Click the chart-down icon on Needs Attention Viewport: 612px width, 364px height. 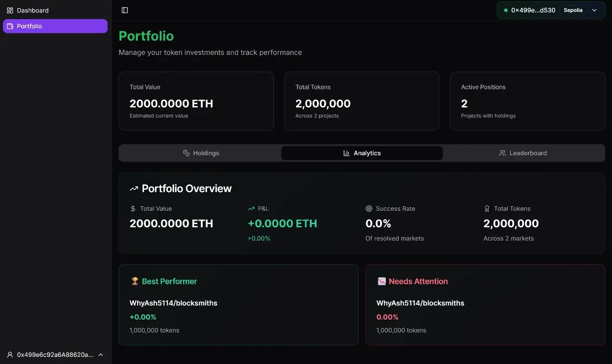pyautogui.click(x=382, y=281)
